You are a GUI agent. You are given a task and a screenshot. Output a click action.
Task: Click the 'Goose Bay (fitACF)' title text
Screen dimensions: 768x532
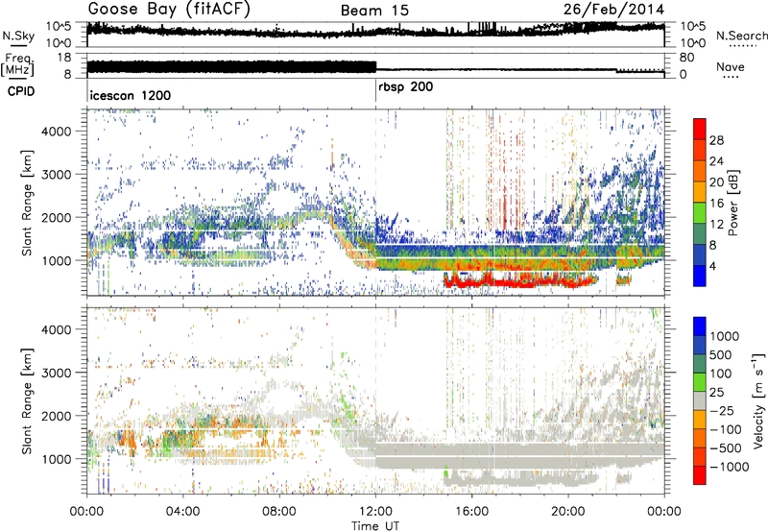pyautogui.click(x=169, y=10)
